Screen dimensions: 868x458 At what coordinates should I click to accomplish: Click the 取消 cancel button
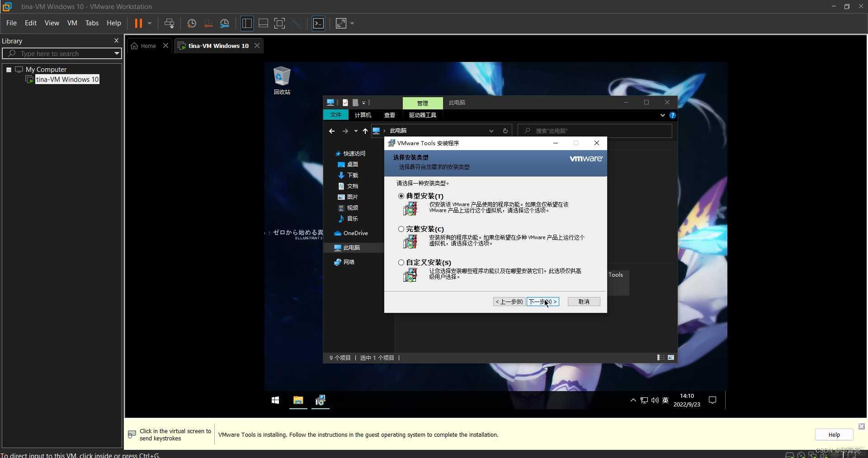(584, 302)
